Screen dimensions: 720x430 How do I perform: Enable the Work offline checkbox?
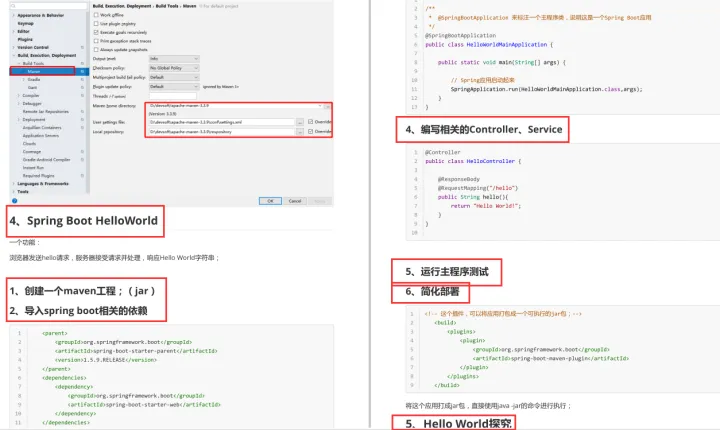point(96,15)
